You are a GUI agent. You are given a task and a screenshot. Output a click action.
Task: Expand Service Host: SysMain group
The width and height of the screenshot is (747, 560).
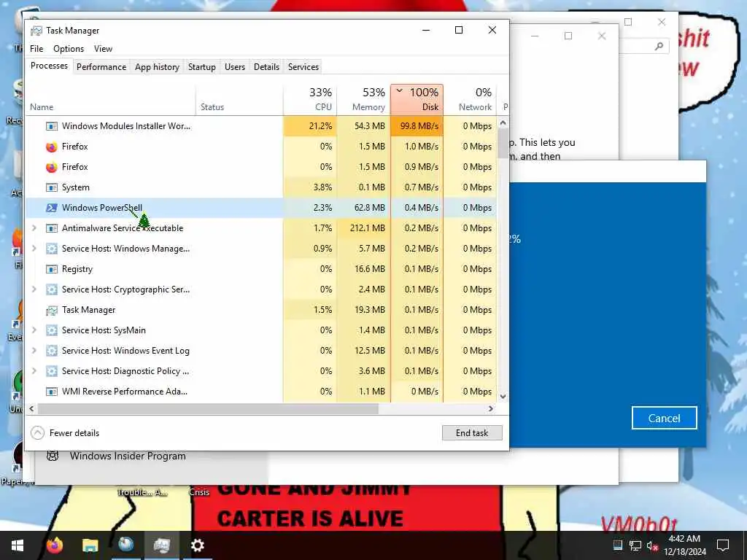pos(34,330)
